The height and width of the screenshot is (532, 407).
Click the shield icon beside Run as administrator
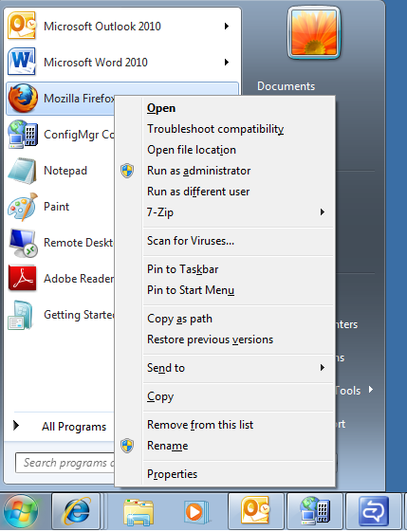(x=127, y=171)
